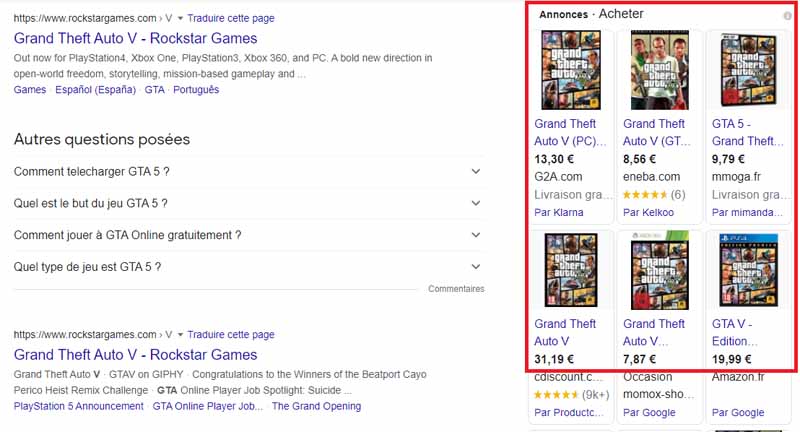Image resolution: width=800 pixels, height=432 pixels.
Task: Expand 'Quel type de jeu est GTA 5 ?'
Action: click(249, 267)
